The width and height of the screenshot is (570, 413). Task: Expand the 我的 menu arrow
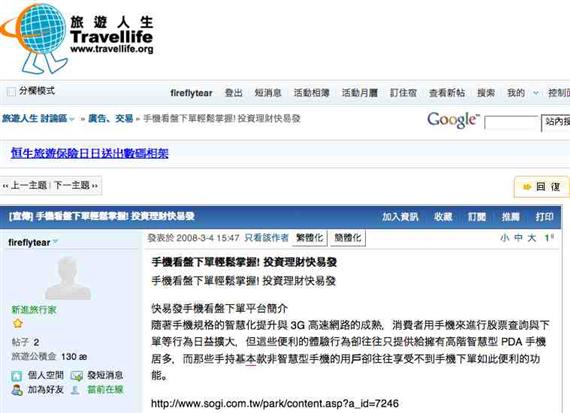(535, 93)
